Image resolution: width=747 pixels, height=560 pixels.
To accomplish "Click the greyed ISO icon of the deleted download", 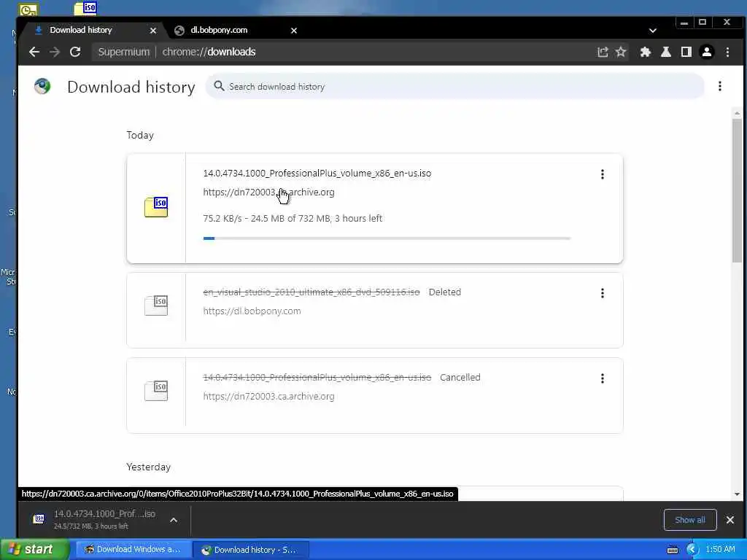I will tap(156, 306).
